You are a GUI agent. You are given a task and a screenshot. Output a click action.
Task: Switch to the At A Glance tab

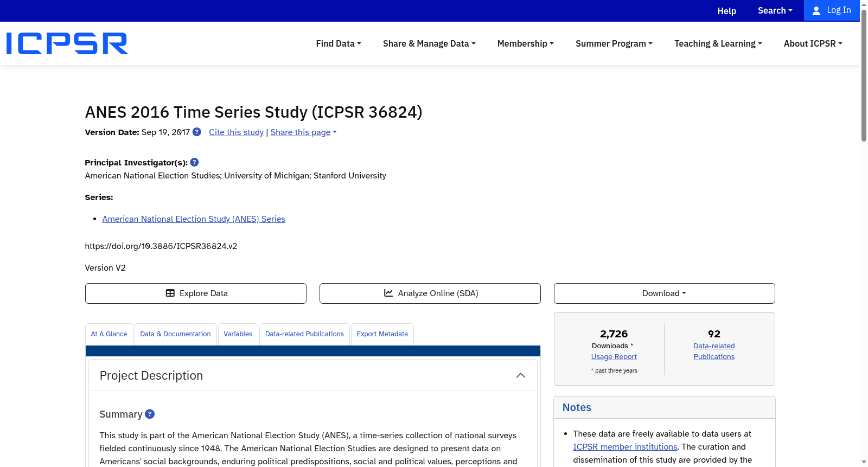coord(109,334)
